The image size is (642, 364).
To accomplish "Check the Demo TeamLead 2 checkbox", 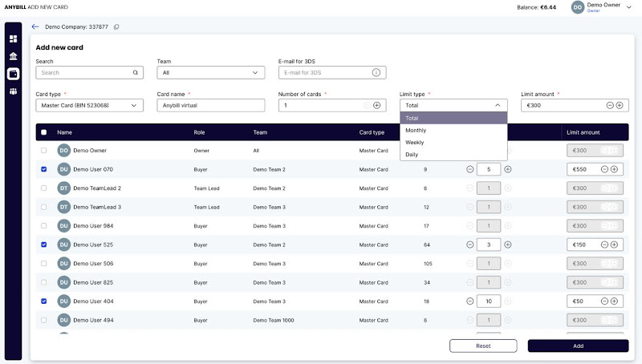I will click(44, 188).
